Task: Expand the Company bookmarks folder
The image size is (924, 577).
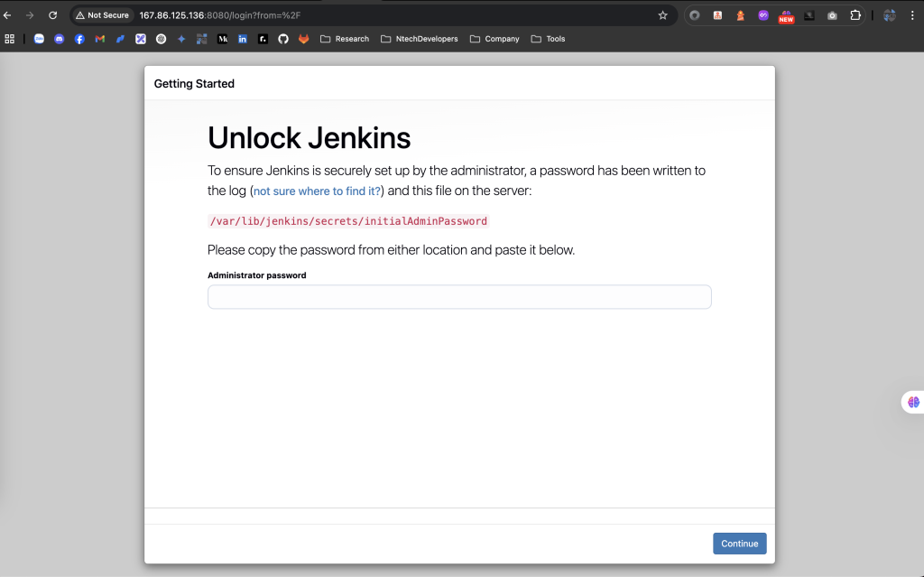Action: [494, 39]
